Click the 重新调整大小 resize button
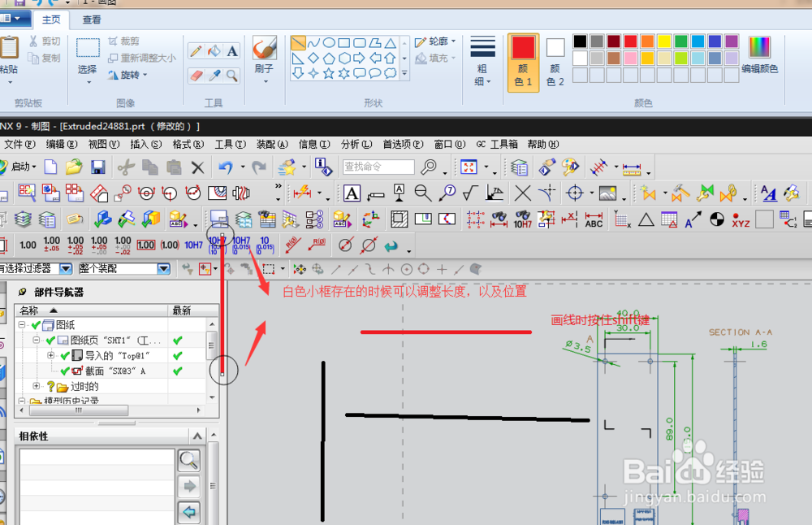Viewport: 812px width, 525px height. pos(142,58)
